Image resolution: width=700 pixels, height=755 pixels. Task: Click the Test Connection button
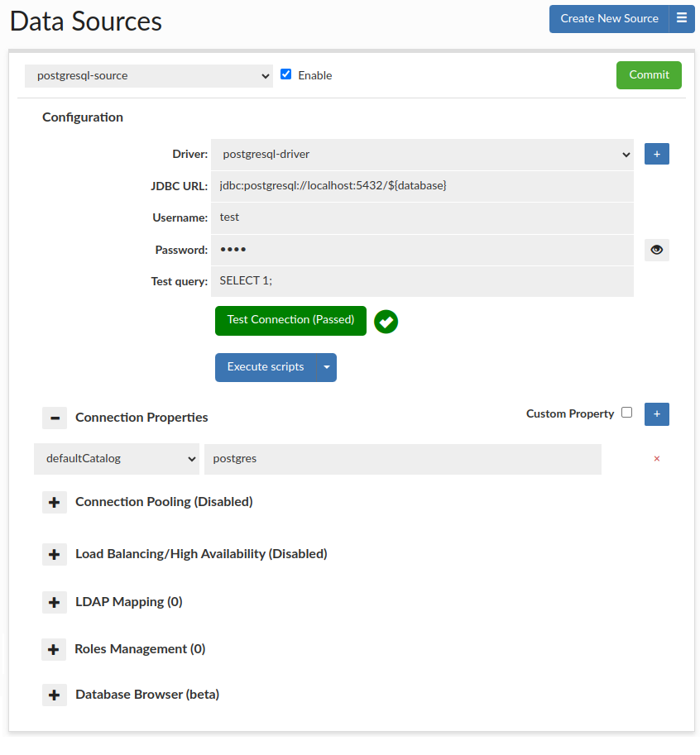[x=290, y=320]
